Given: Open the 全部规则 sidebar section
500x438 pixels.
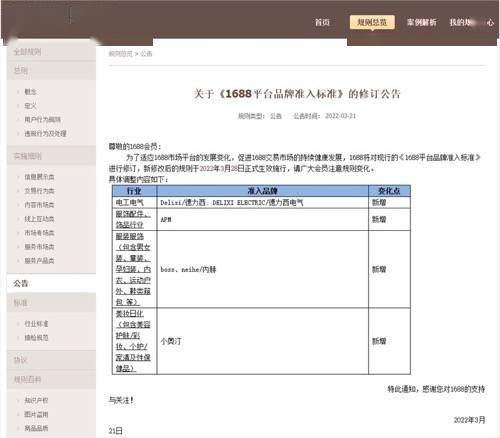Looking at the screenshot, I should click(51, 52).
